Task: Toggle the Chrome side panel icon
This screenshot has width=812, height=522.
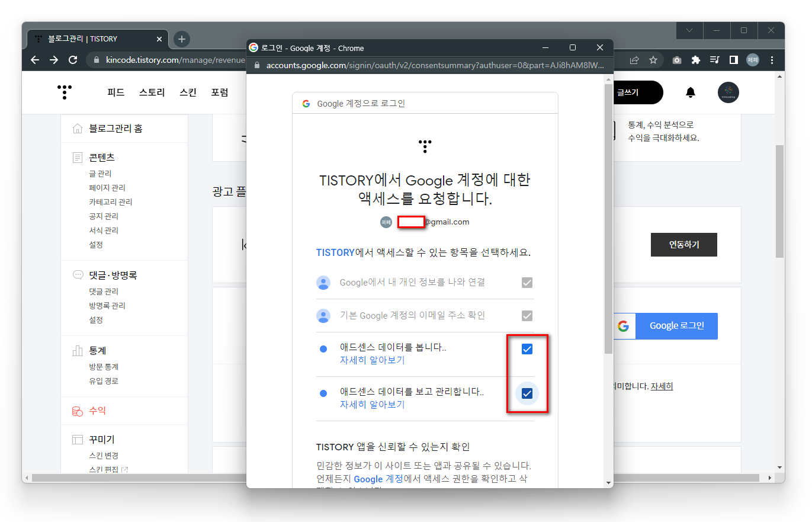Action: point(734,60)
